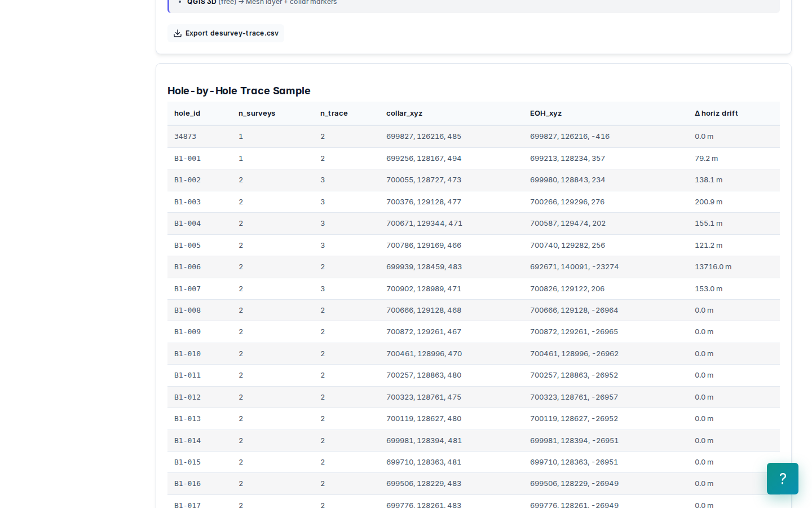
Task: Click the download icon on the export button
Action: pos(178,33)
